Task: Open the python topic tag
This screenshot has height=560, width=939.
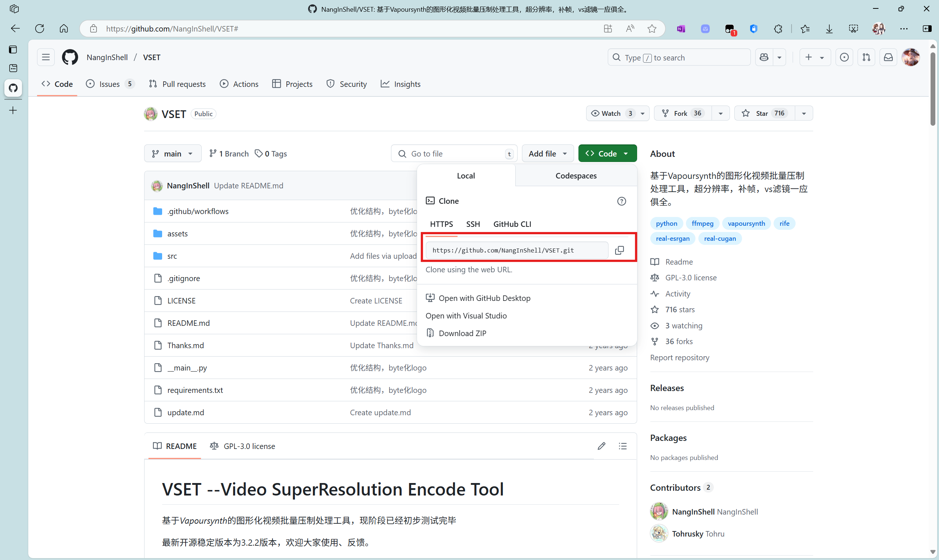Action: pyautogui.click(x=666, y=224)
